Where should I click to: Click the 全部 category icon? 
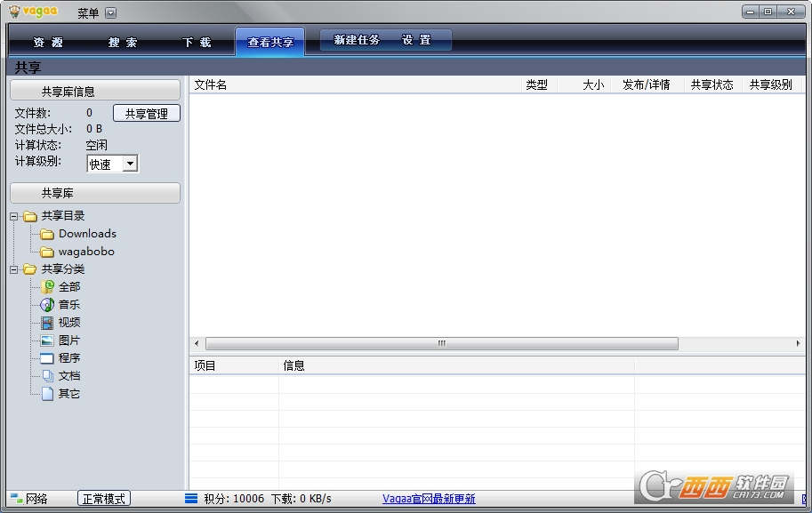(47, 287)
